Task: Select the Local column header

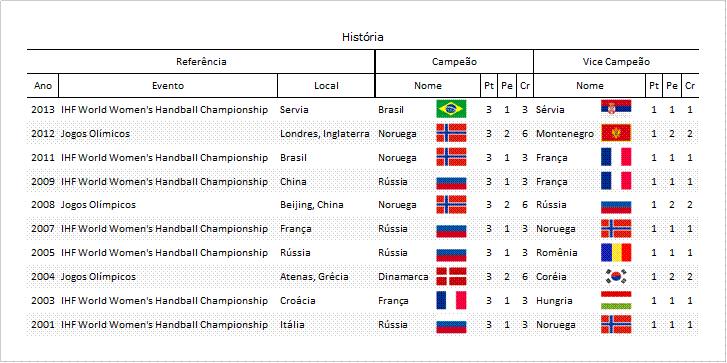Action: [326, 86]
